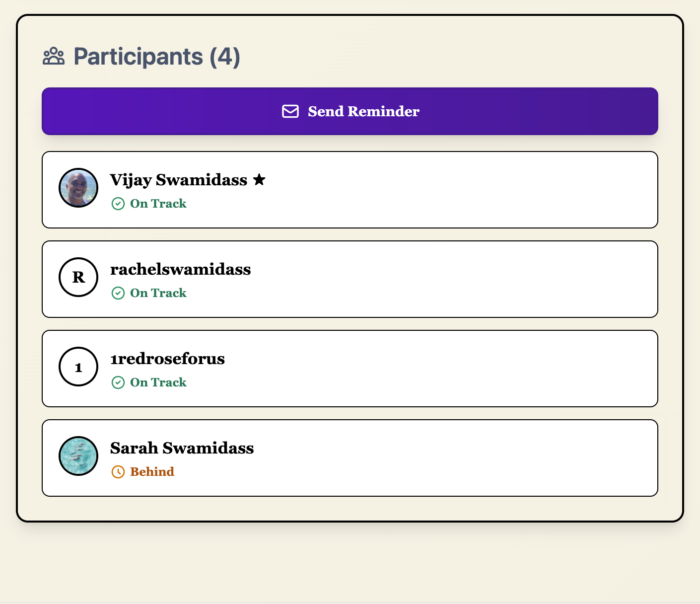Click the participants group icon in header
Screen dimensions: 700x604
(x=54, y=56)
